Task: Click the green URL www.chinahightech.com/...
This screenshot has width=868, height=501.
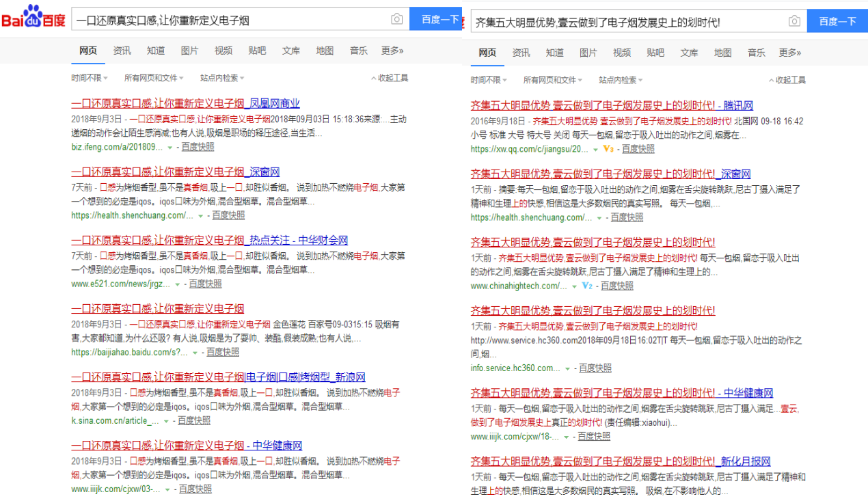Action: coord(519,286)
